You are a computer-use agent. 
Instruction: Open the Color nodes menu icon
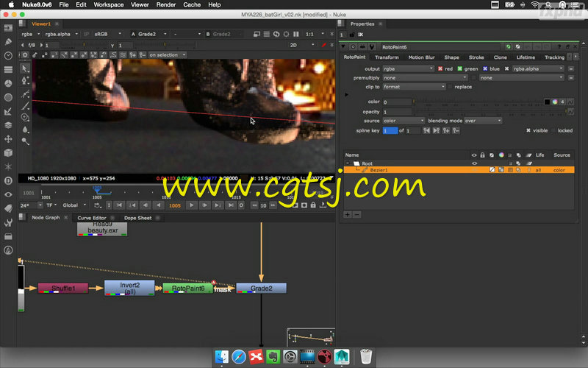[x=8, y=83]
